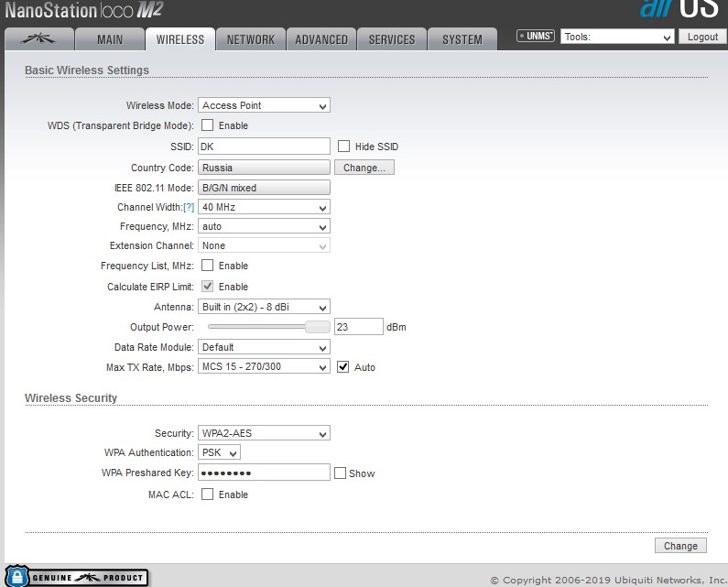This screenshot has height=587, width=728.
Task: Enable WDS Transparent Bridge Mode checkbox
Action: coord(207,125)
